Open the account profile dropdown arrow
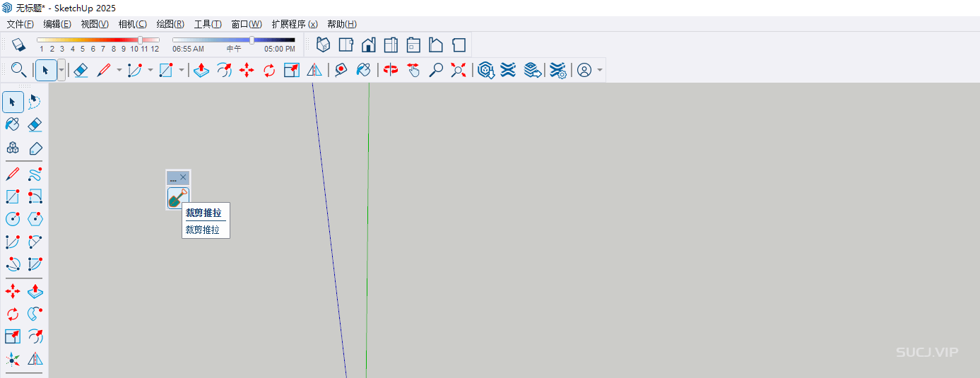Image resolution: width=980 pixels, height=378 pixels. (600, 70)
